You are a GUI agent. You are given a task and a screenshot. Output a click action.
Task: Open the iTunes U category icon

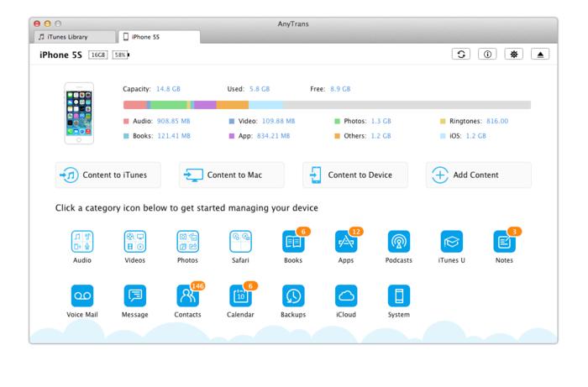[x=452, y=242]
